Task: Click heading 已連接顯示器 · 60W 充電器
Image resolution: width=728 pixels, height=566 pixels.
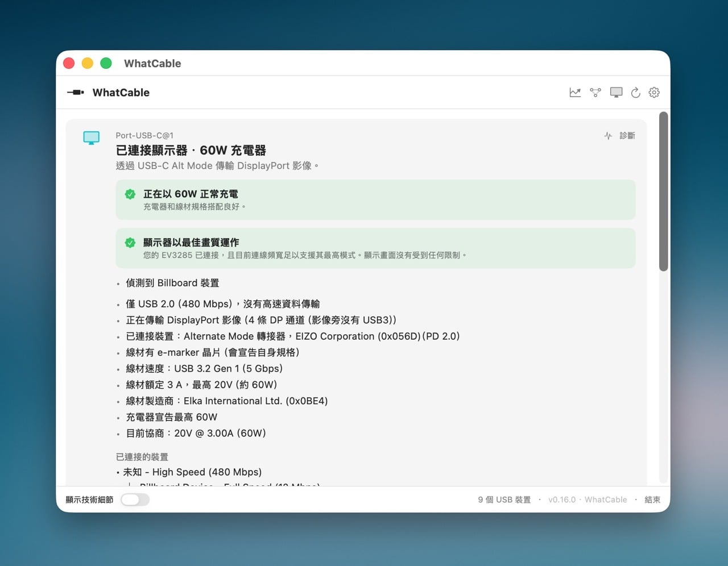Action: coord(191,151)
